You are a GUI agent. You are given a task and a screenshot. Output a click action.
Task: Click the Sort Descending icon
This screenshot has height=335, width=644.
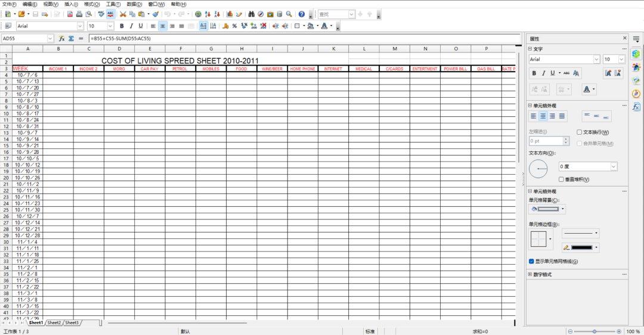[217, 14]
